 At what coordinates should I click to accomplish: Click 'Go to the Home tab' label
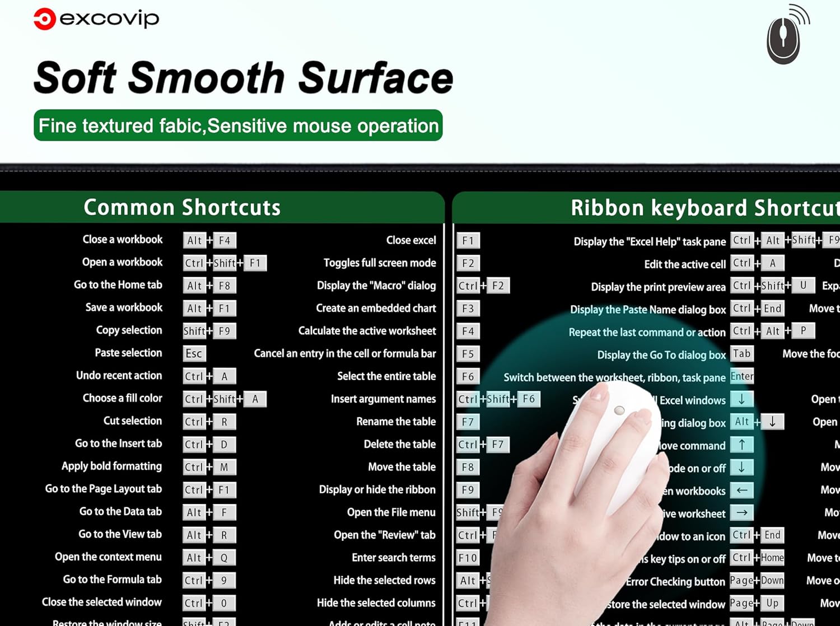118,285
